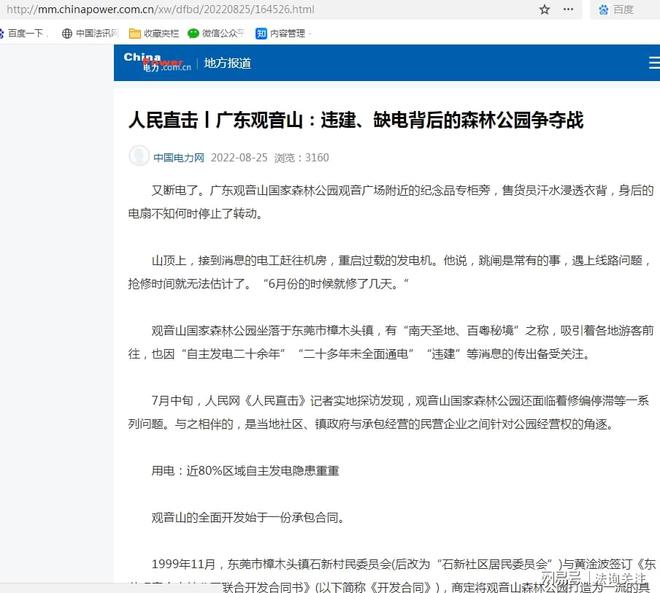Viewport: 660px width, 593px height.
Task: Click the publish date 2022-08-25
Action: [239, 157]
